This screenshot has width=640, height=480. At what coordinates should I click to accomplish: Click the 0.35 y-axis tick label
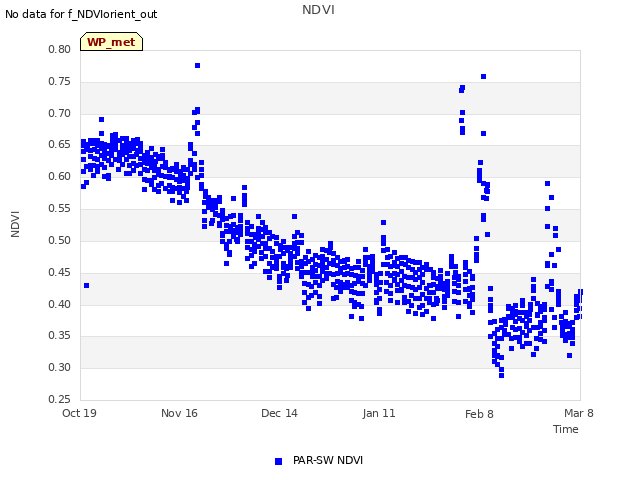click(x=60, y=336)
